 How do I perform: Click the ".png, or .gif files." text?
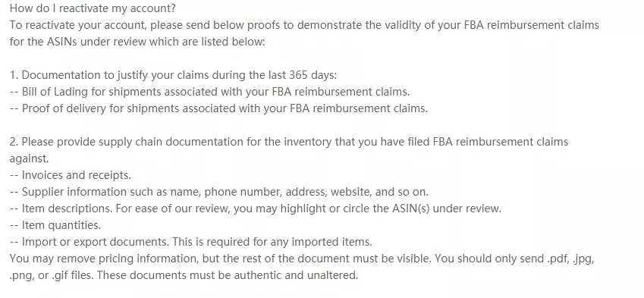(x=52, y=275)
